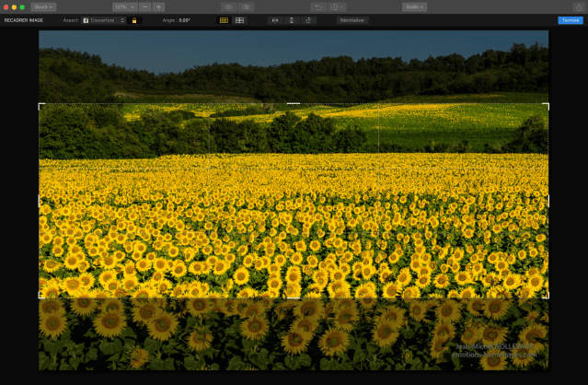Toggle the aspect ratio lock icon
This screenshot has height=385, width=588.
[134, 20]
